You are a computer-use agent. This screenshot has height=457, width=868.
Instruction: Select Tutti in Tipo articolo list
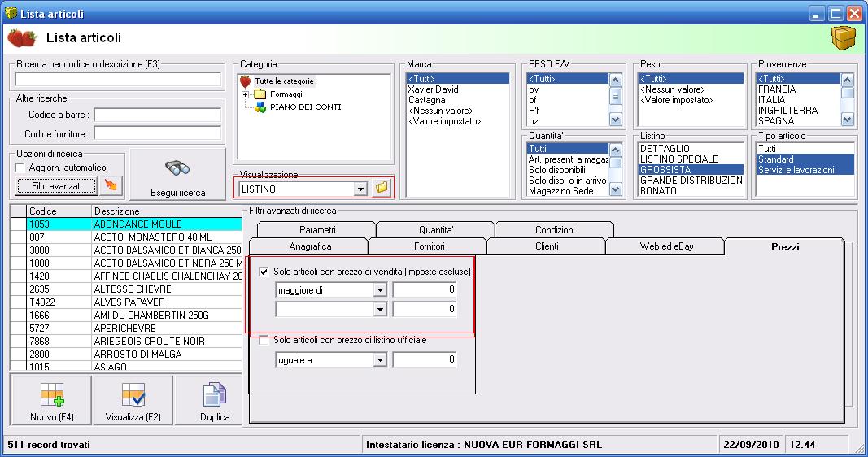click(x=805, y=148)
